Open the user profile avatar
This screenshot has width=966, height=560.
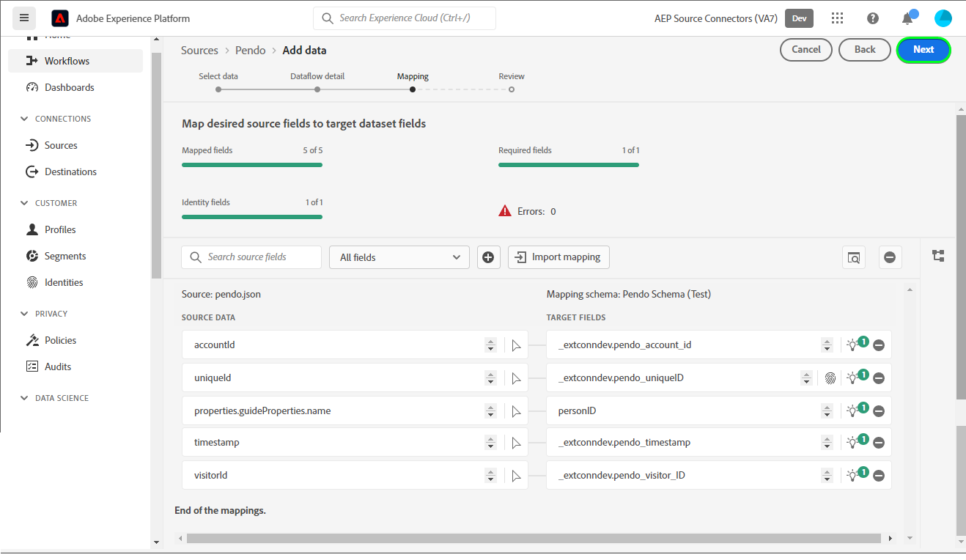[943, 18]
